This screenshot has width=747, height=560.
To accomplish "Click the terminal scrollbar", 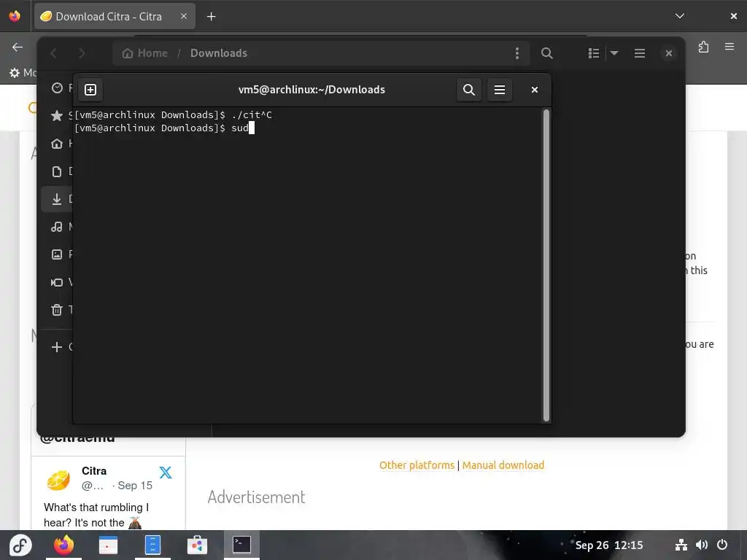I will coord(546,265).
